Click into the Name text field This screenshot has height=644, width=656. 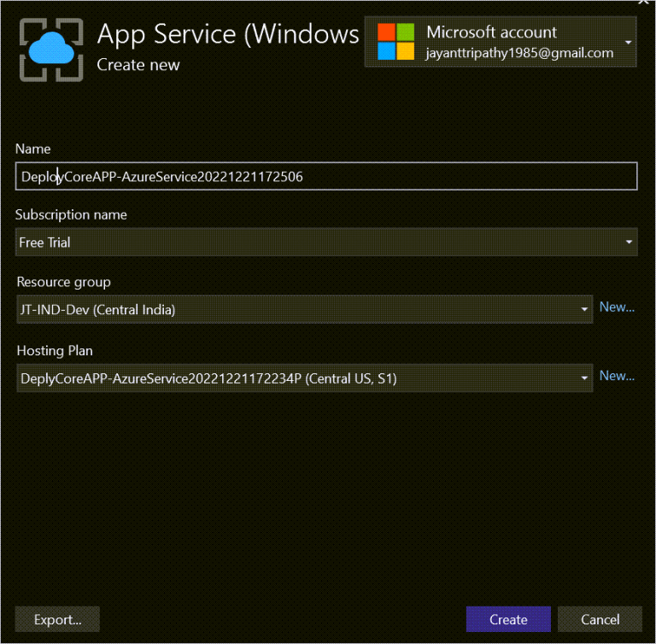click(x=326, y=176)
